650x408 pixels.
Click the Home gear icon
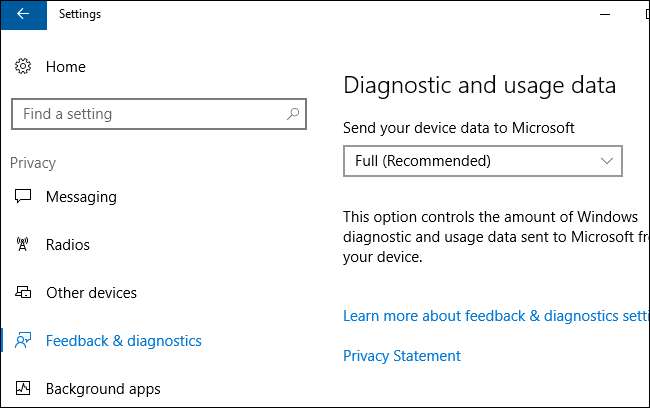click(23, 67)
